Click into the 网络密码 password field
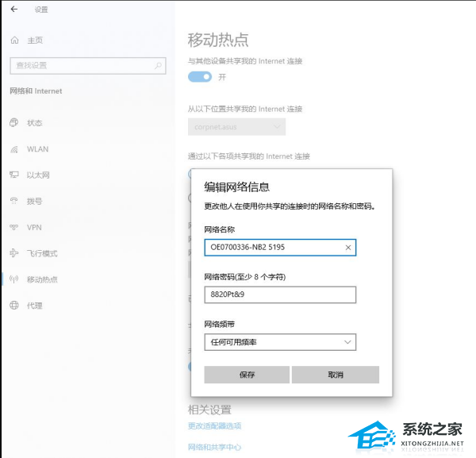This screenshot has width=476, height=458. tap(279, 294)
